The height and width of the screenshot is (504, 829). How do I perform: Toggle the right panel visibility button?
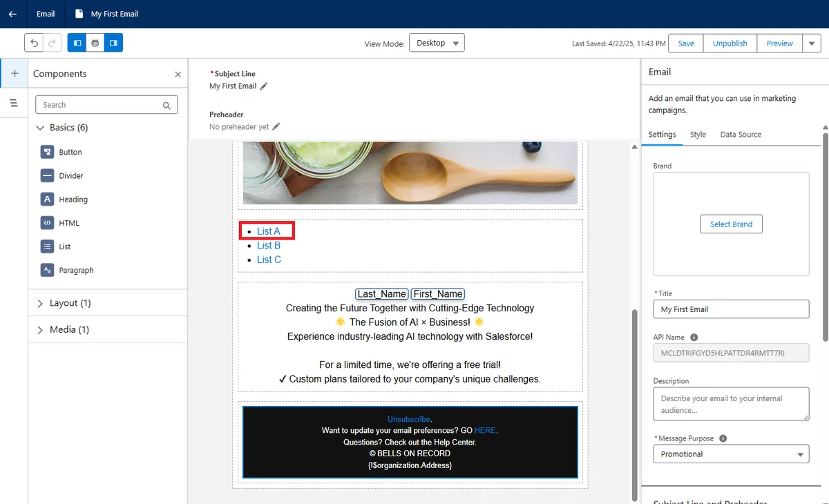(x=113, y=43)
